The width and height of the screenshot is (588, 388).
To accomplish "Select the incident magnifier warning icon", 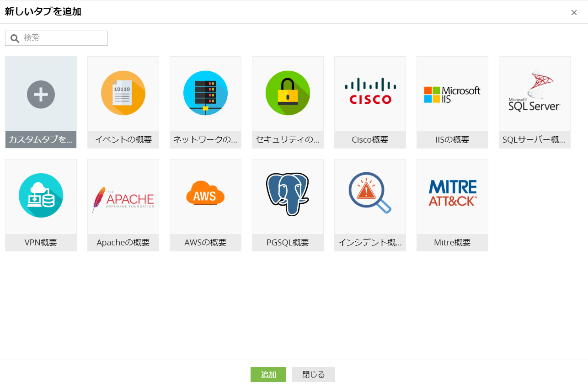I will coord(370,193).
